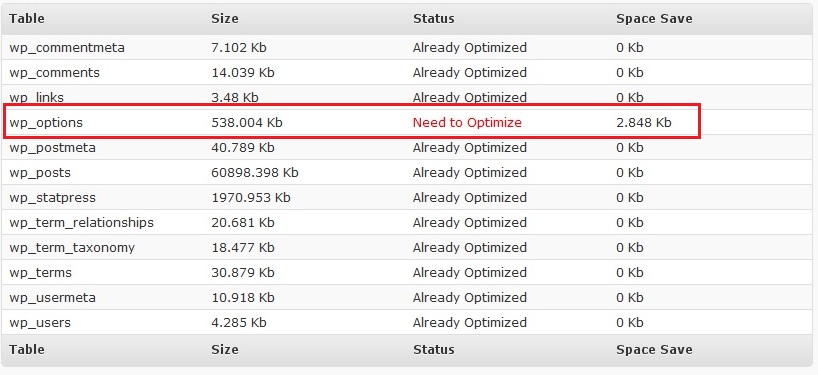Click the bottom Space Save footer header
This screenshot has height=375, width=818.
[x=654, y=349]
